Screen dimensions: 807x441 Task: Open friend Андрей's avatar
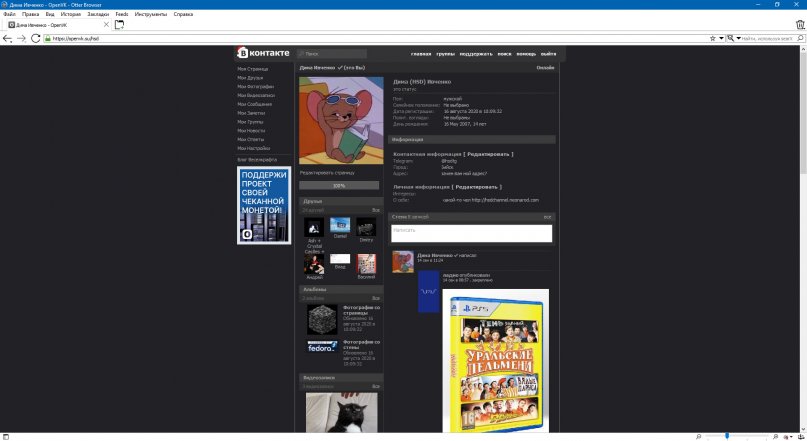(x=314, y=264)
